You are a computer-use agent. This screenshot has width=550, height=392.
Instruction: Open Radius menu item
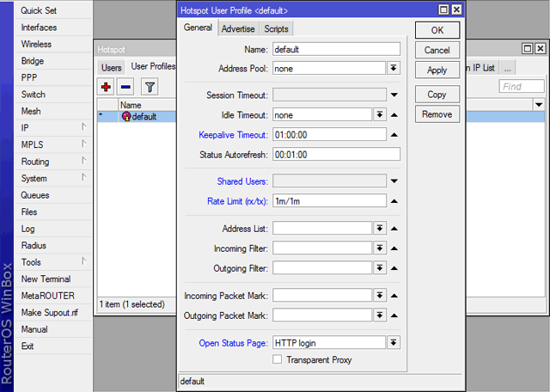[53, 245]
